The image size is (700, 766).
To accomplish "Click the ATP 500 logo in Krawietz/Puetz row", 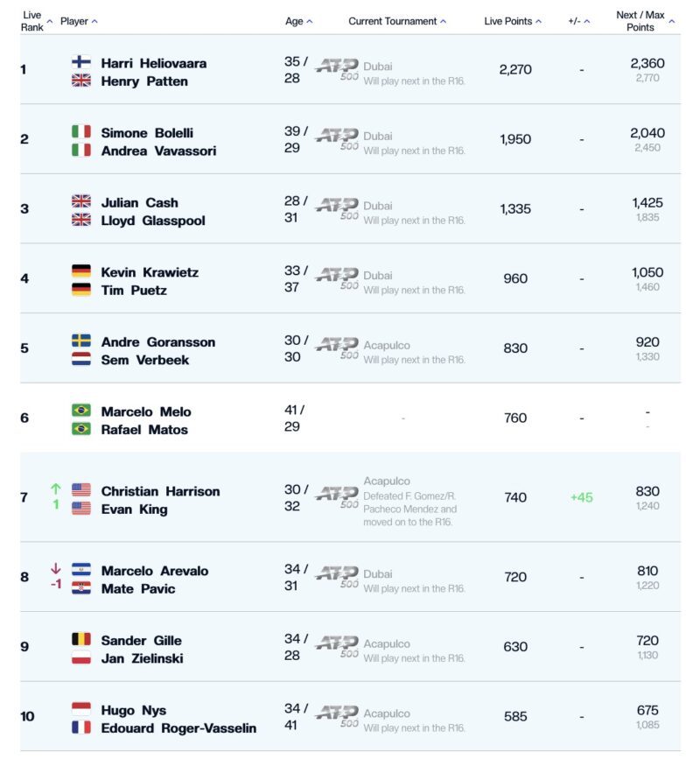I will (337, 278).
